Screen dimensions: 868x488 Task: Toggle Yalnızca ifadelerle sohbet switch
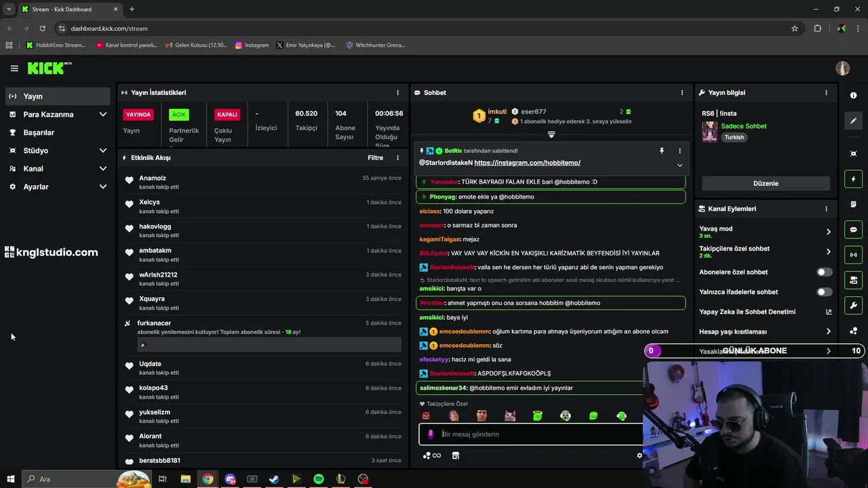(824, 291)
